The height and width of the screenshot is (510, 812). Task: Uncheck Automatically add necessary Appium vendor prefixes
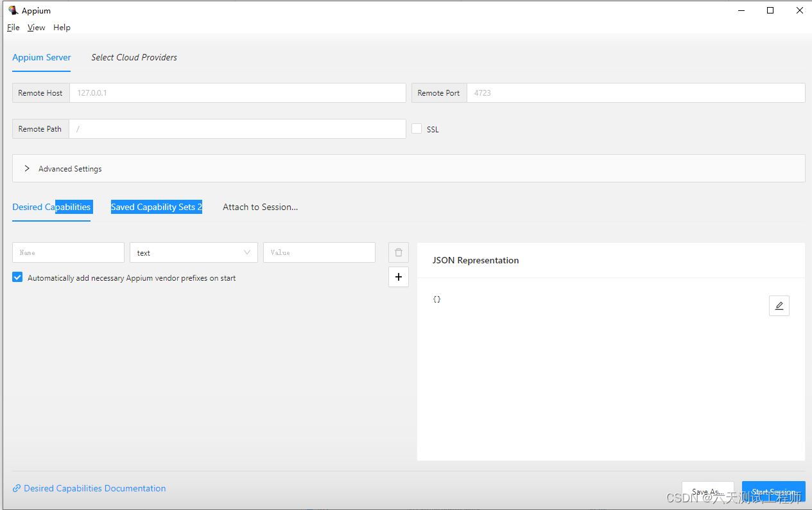(x=17, y=277)
